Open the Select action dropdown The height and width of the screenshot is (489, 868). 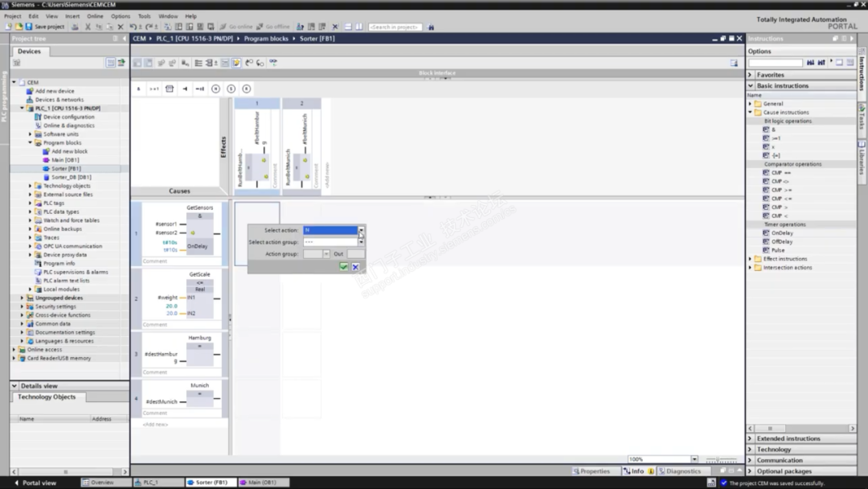pyautogui.click(x=361, y=231)
